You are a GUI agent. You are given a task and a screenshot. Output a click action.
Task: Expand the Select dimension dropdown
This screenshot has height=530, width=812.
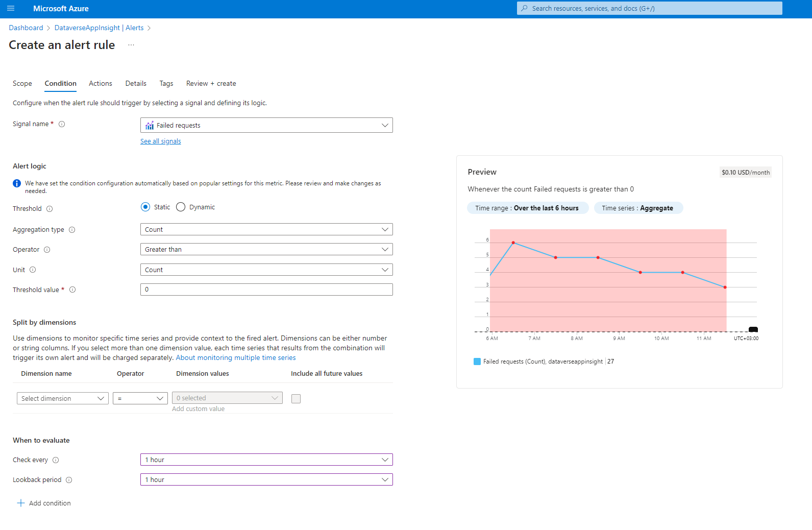[62, 398]
